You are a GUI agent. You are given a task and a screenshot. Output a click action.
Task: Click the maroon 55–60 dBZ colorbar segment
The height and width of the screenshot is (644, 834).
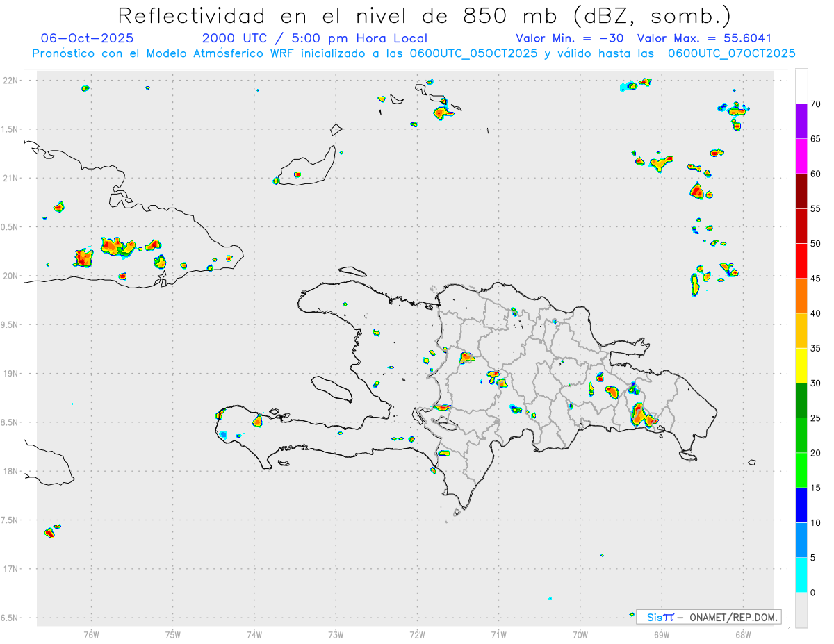pos(801,191)
